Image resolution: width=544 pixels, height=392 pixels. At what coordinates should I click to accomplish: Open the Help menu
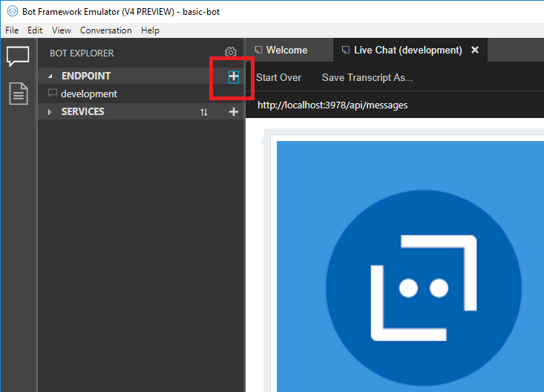[150, 30]
